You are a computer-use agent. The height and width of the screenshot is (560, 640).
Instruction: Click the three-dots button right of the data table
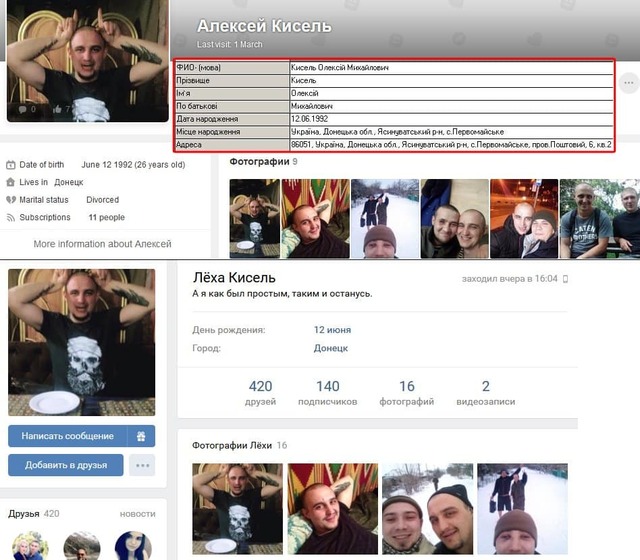(x=629, y=83)
